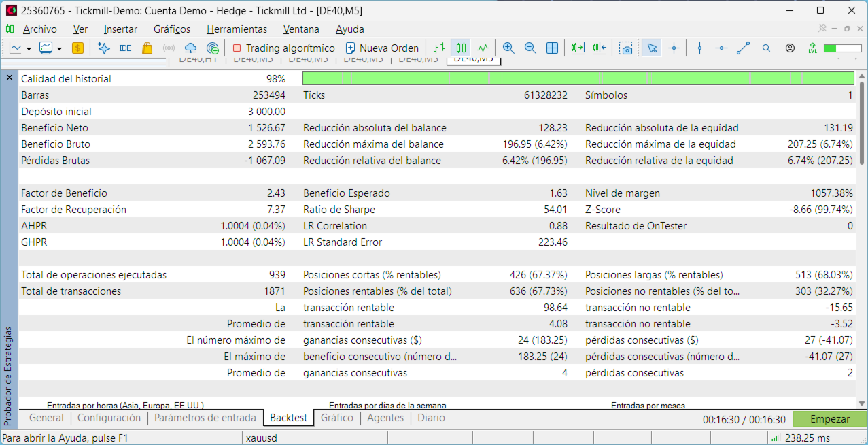This screenshot has width=868, height=445.
Task: Open the Market shopping bag icon
Action: [x=147, y=48]
